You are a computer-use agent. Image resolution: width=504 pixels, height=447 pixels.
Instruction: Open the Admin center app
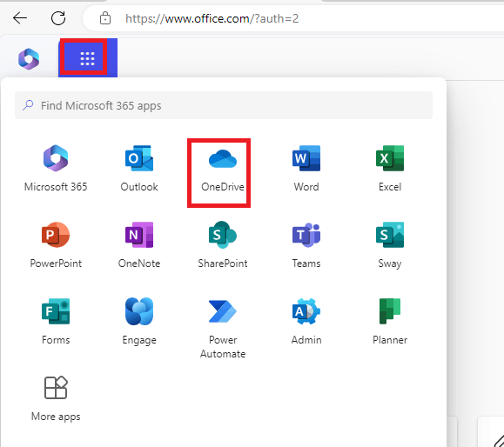click(x=306, y=322)
